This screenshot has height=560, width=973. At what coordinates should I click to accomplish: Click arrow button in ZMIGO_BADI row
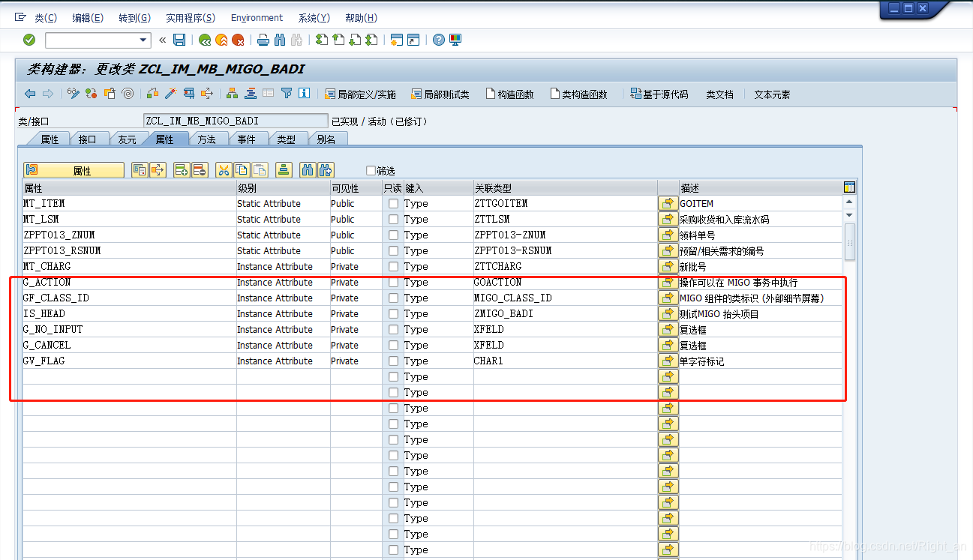668,313
